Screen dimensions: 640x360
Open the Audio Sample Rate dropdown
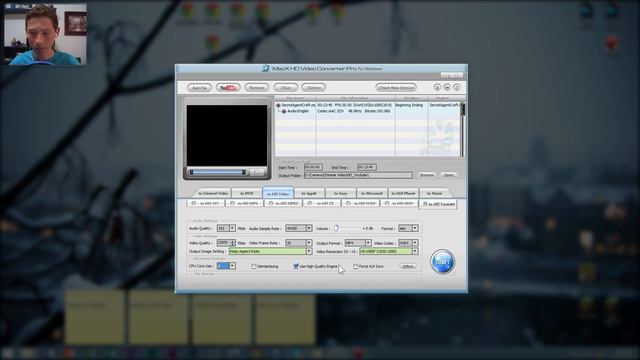pos(309,228)
